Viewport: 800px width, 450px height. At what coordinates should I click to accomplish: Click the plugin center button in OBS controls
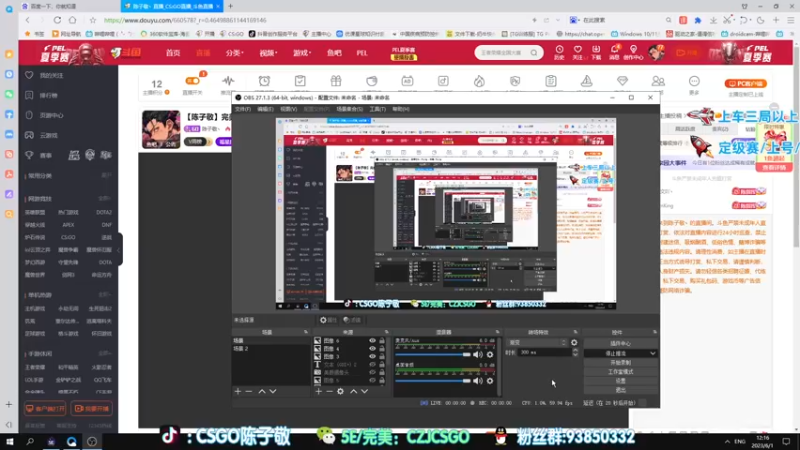click(x=620, y=343)
